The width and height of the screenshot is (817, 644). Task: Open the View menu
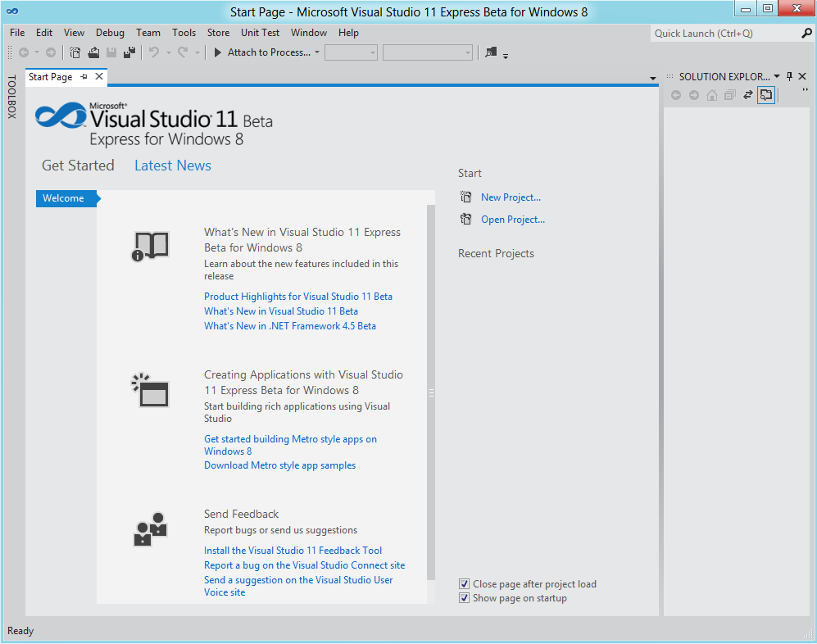tap(74, 32)
